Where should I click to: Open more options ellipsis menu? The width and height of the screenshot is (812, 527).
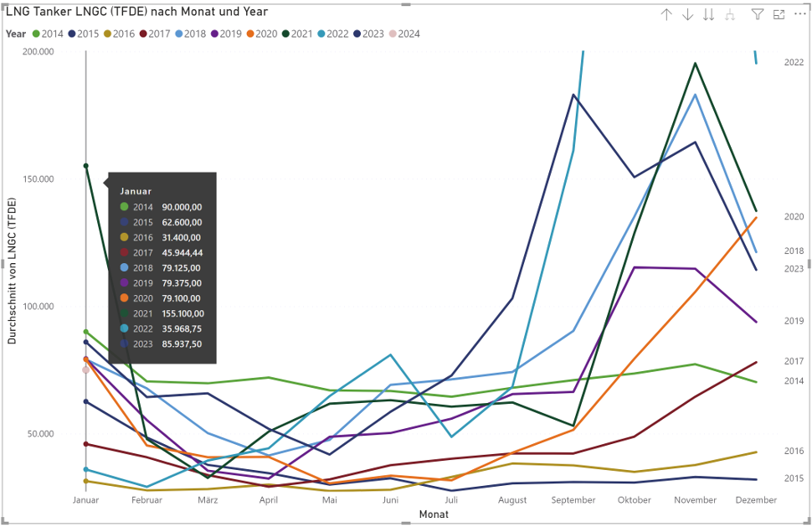click(799, 14)
